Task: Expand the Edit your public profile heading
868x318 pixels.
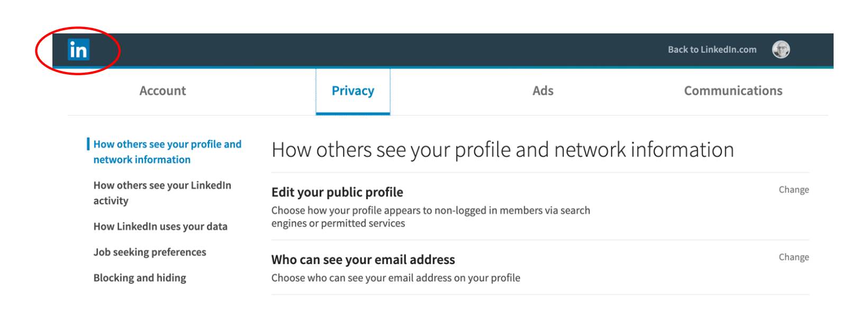Action: pyautogui.click(x=337, y=192)
